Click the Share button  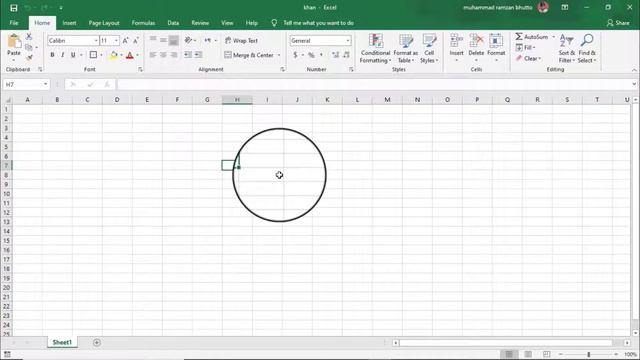[618, 23]
